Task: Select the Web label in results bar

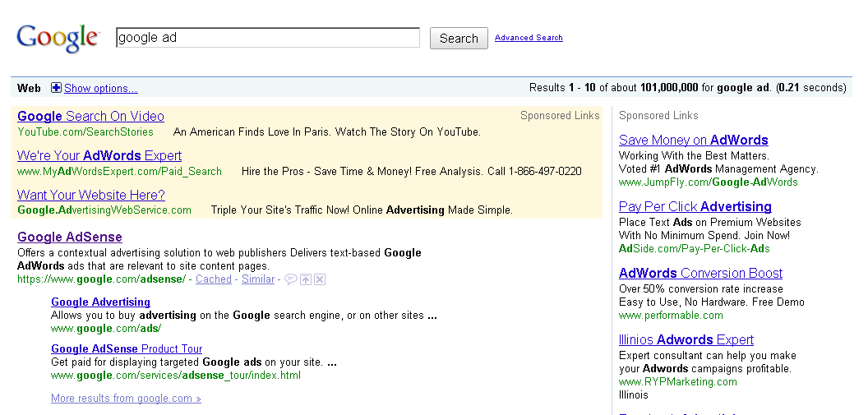Action: [29, 88]
